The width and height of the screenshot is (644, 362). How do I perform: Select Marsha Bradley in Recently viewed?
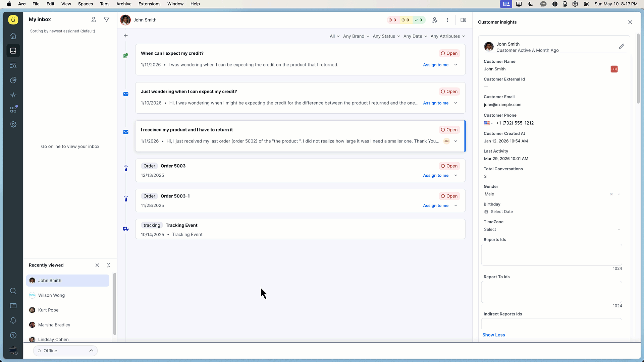[68, 325]
